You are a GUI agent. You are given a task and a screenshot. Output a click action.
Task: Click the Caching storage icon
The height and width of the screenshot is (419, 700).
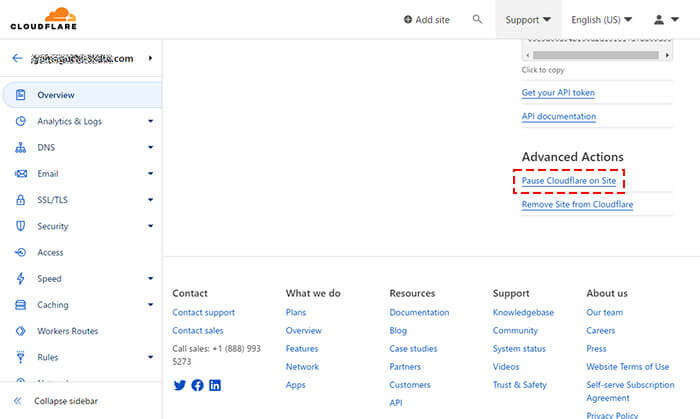[x=21, y=305]
